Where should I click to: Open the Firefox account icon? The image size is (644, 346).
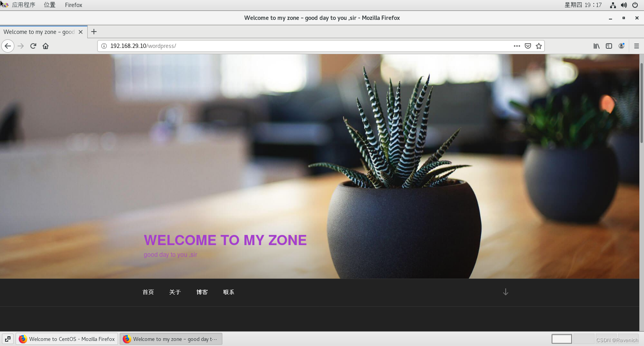click(x=621, y=46)
